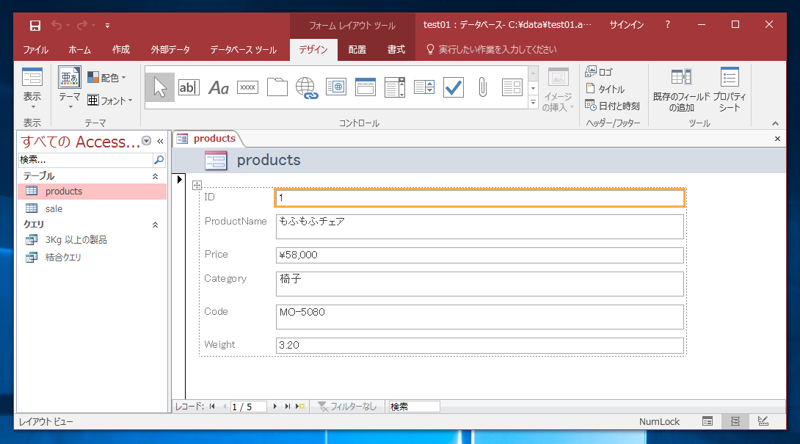Viewport: 800px width, 444px height.
Task: Insert a タイトル in the header
Action: point(605,89)
